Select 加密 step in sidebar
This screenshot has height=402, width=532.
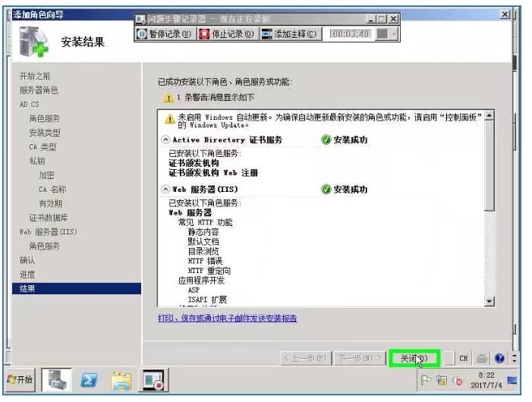pyautogui.click(x=46, y=175)
